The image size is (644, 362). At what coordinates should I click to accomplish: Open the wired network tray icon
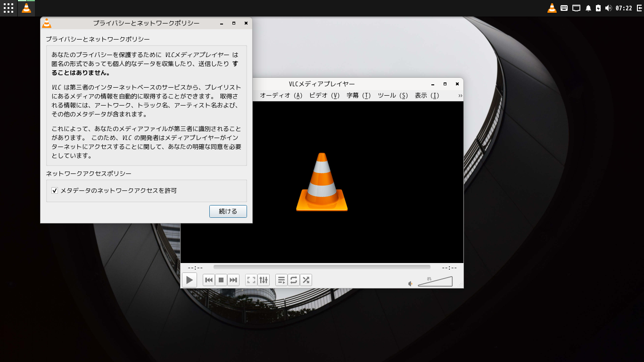[x=576, y=8]
